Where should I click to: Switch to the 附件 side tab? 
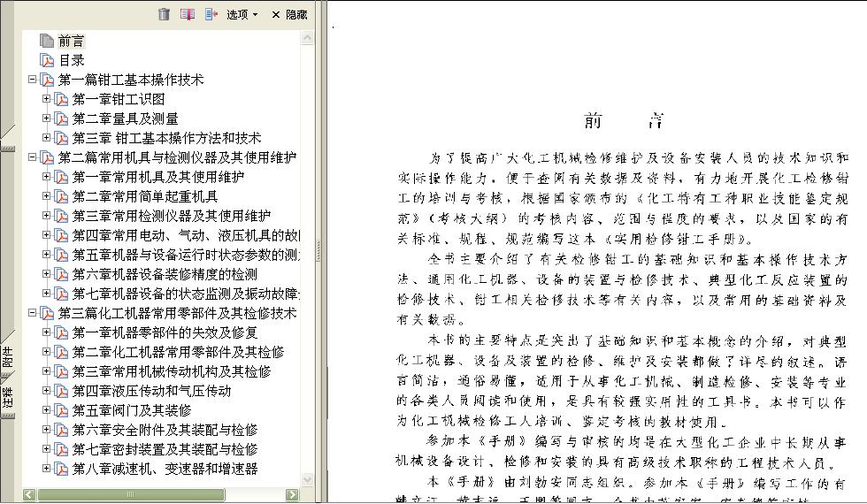[8, 356]
